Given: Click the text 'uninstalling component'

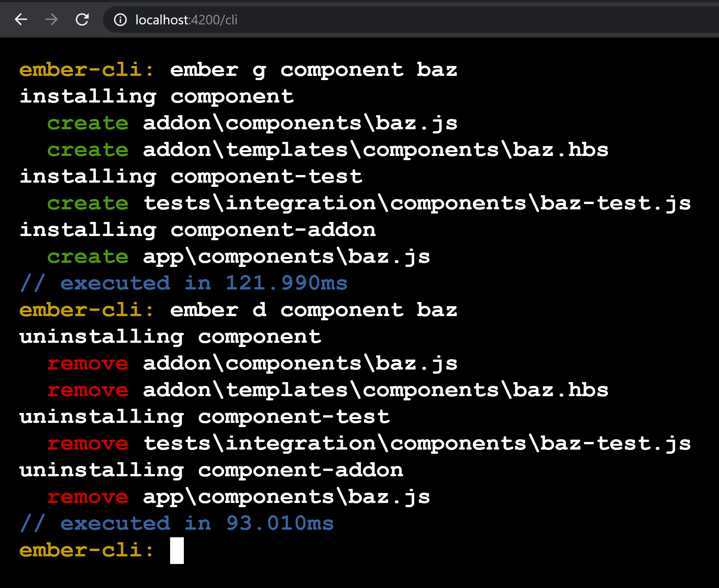Looking at the screenshot, I should click(171, 337).
